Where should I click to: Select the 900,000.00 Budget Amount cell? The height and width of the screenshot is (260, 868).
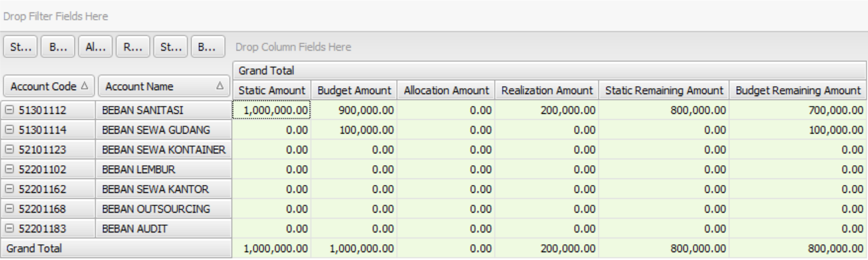(355, 110)
